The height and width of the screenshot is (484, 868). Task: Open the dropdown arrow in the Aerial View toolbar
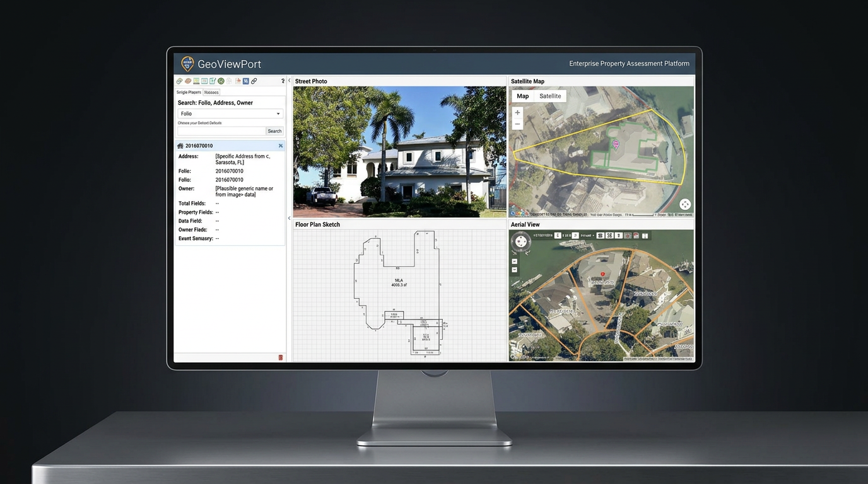594,236
